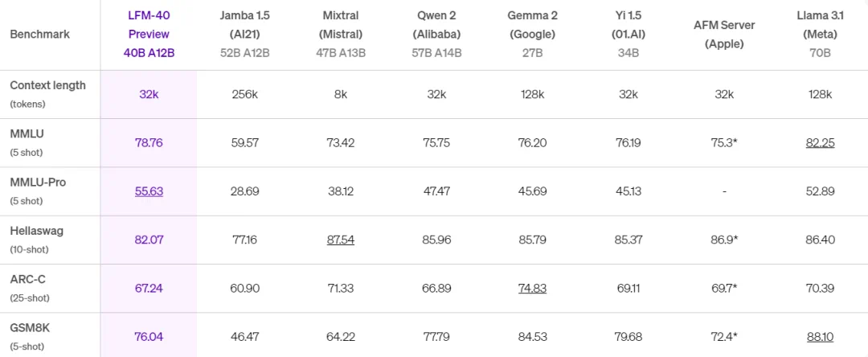868x357 pixels.
Task: Click the Llama 3.1 (Meta) header
Action: (820, 34)
